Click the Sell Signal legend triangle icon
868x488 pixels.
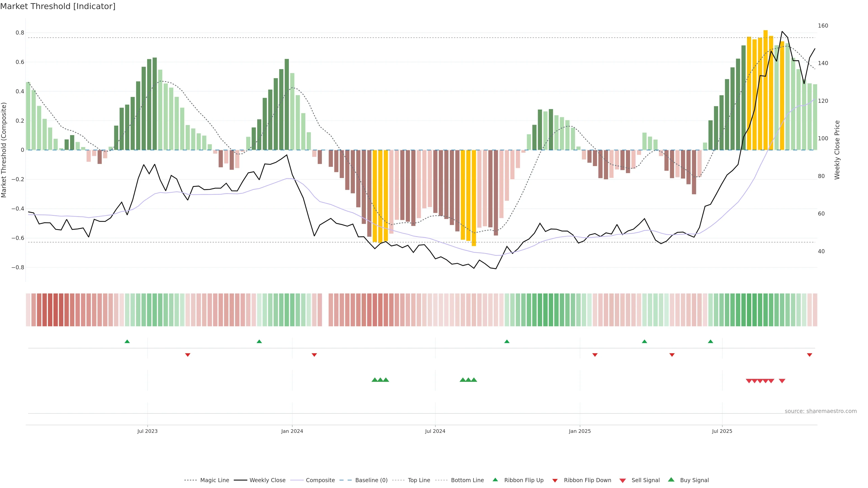[x=623, y=480]
